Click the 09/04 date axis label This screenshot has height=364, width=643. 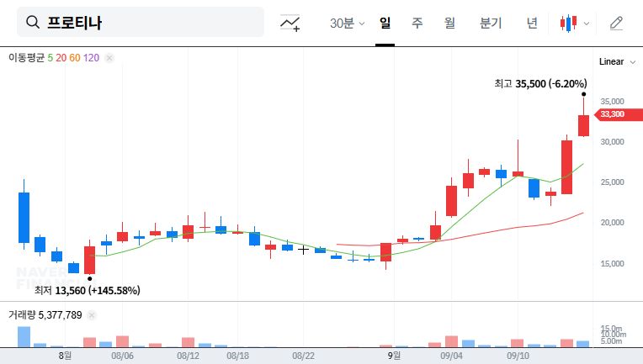click(x=451, y=356)
